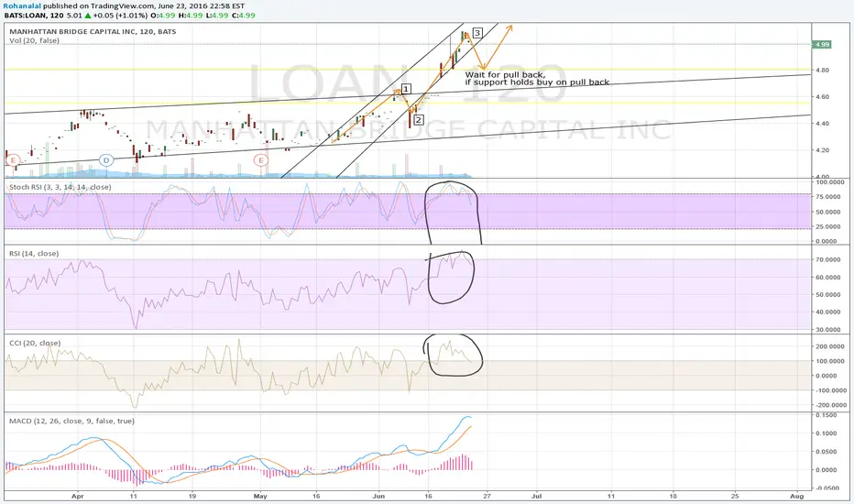Click the 25 date on time axis
854x504 pixels.
pyautogui.click(x=735, y=497)
